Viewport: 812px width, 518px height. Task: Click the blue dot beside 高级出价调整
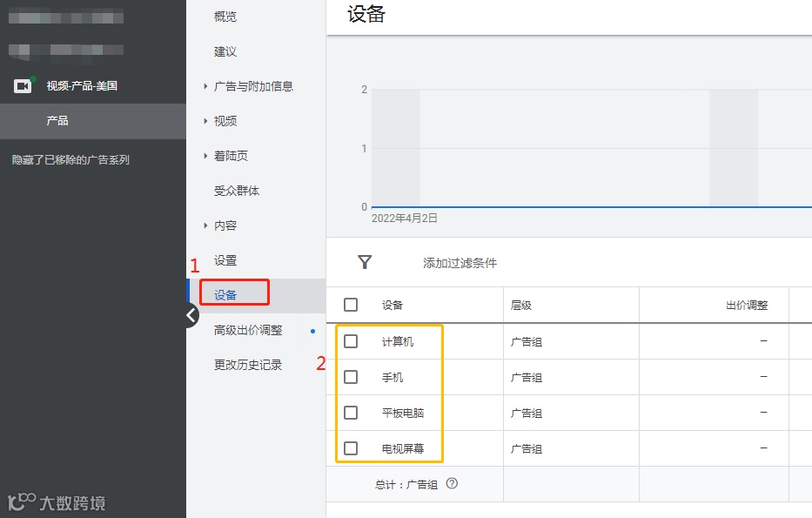pyautogui.click(x=312, y=331)
